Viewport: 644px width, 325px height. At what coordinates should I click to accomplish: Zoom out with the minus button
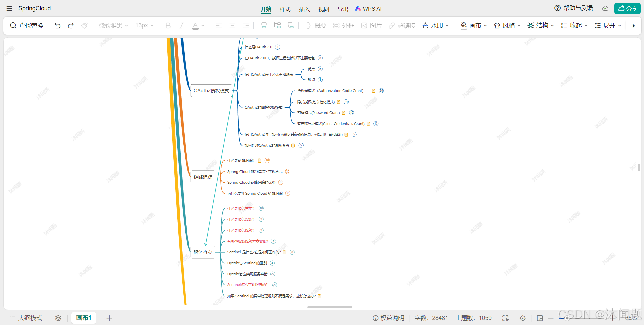coord(551,318)
